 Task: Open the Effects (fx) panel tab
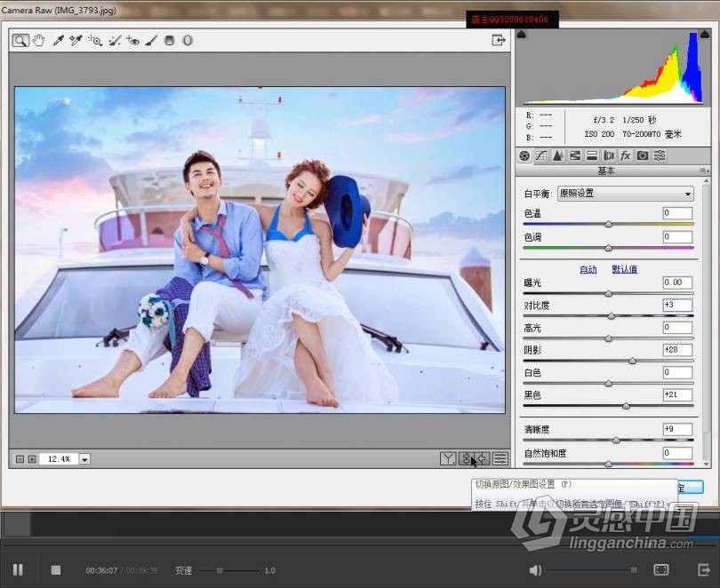626,156
